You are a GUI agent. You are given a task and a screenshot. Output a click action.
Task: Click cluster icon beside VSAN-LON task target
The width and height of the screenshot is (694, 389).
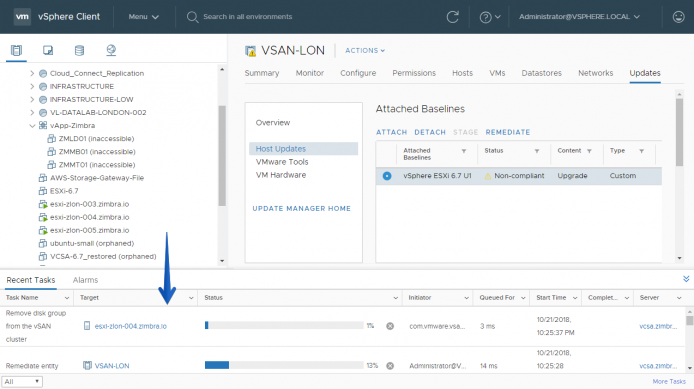point(87,366)
